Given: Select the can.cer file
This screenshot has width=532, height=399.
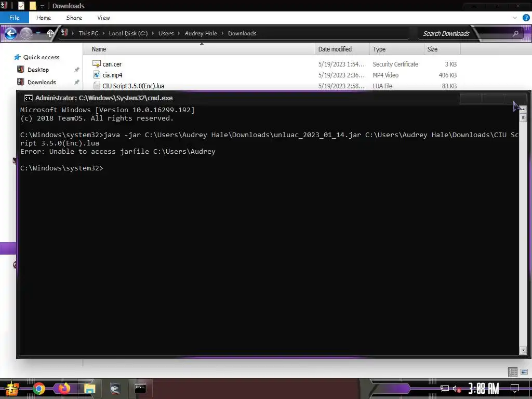Looking at the screenshot, I should click(112, 64).
